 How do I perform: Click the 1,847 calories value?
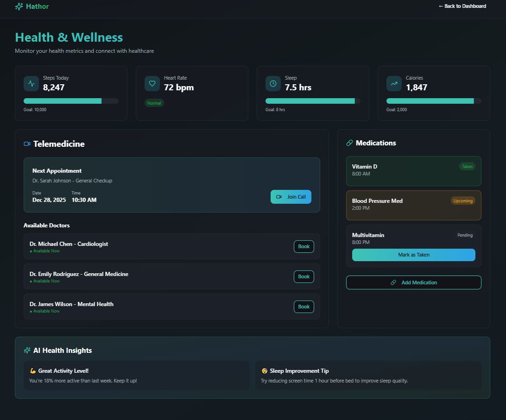tap(417, 88)
